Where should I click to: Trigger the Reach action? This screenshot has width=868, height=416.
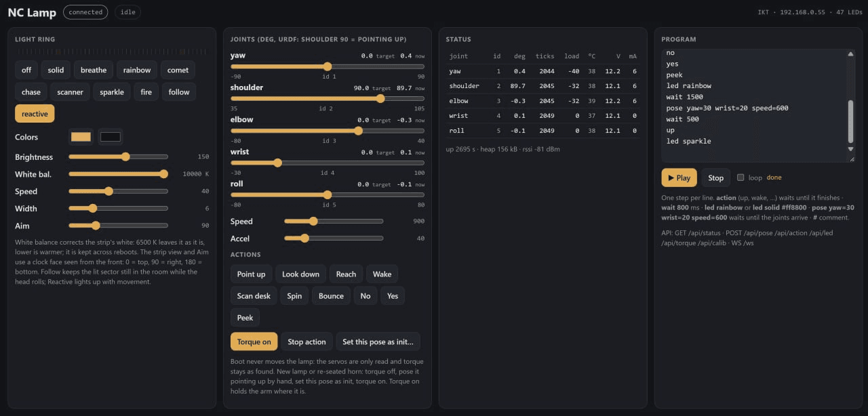(x=346, y=274)
